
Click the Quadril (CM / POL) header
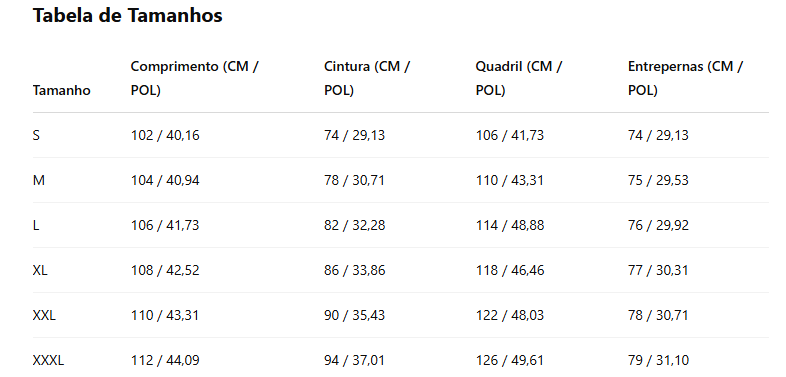click(x=519, y=79)
